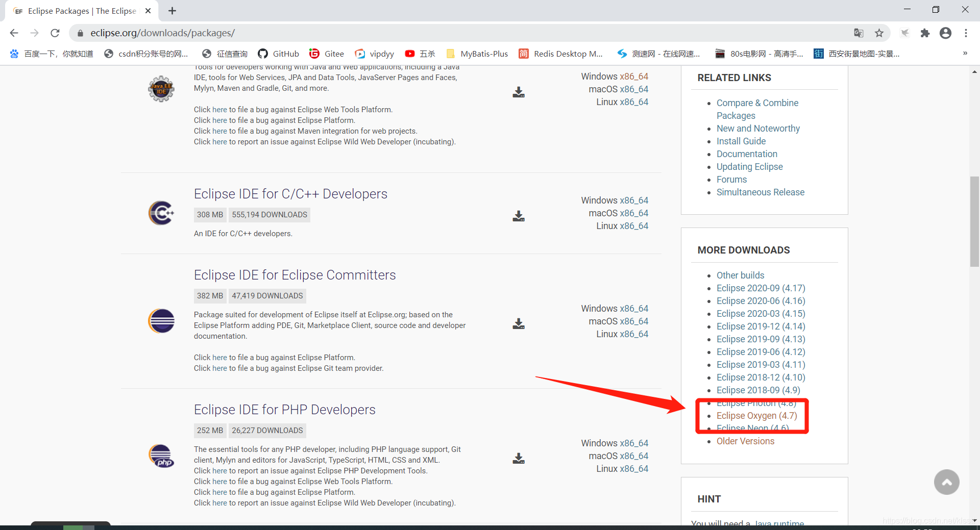Open Chrome's three-dot menu
The image size is (980, 530).
click(x=966, y=33)
